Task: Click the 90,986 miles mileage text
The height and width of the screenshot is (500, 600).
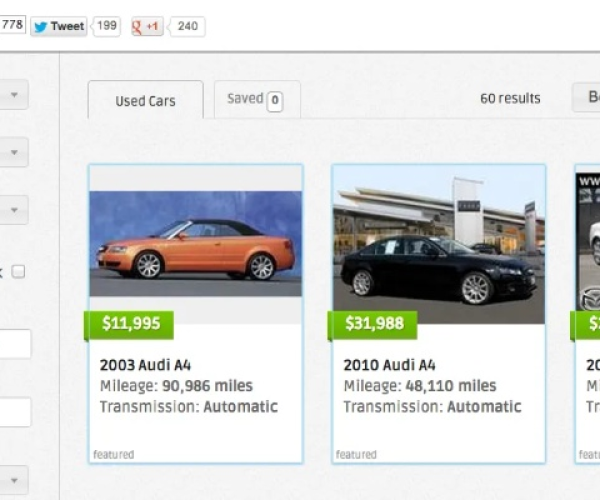Action: [x=207, y=386]
